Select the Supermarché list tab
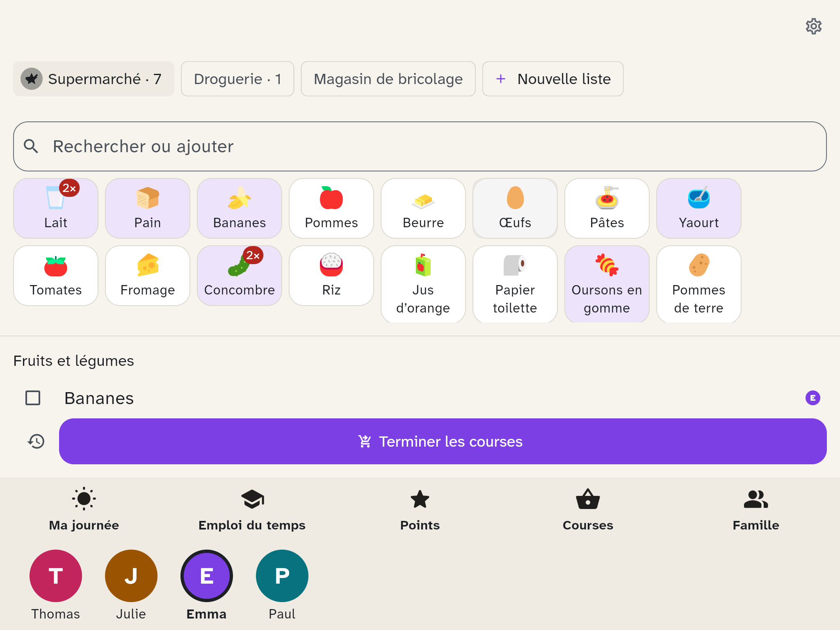The width and height of the screenshot is (840, 630). pyautogui.click(x=94, y=79)
